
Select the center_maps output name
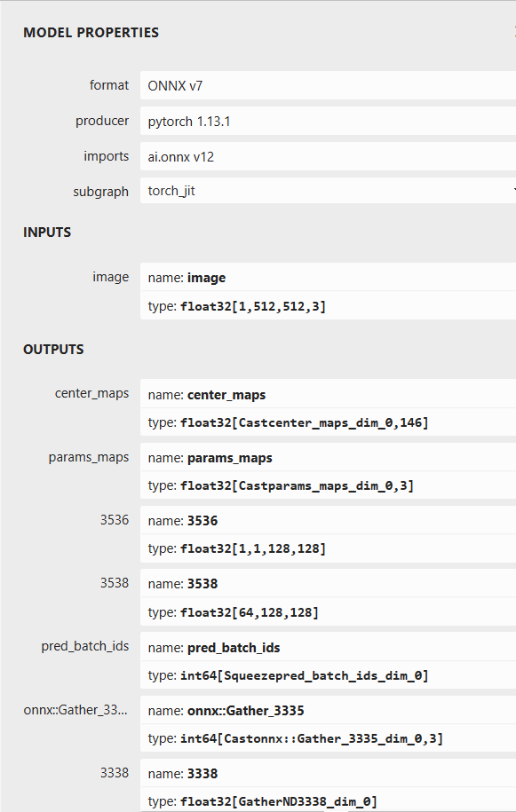click(x=266, y=394)
